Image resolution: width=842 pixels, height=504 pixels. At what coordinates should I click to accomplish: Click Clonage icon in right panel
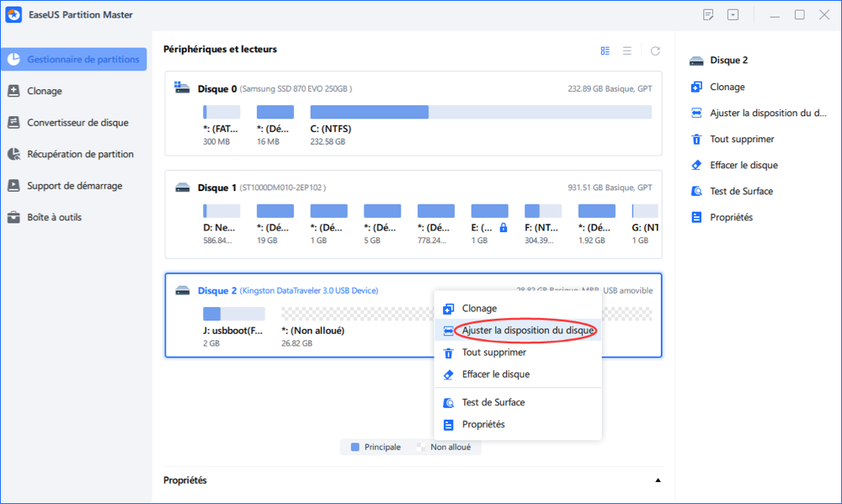click(696, 87)
